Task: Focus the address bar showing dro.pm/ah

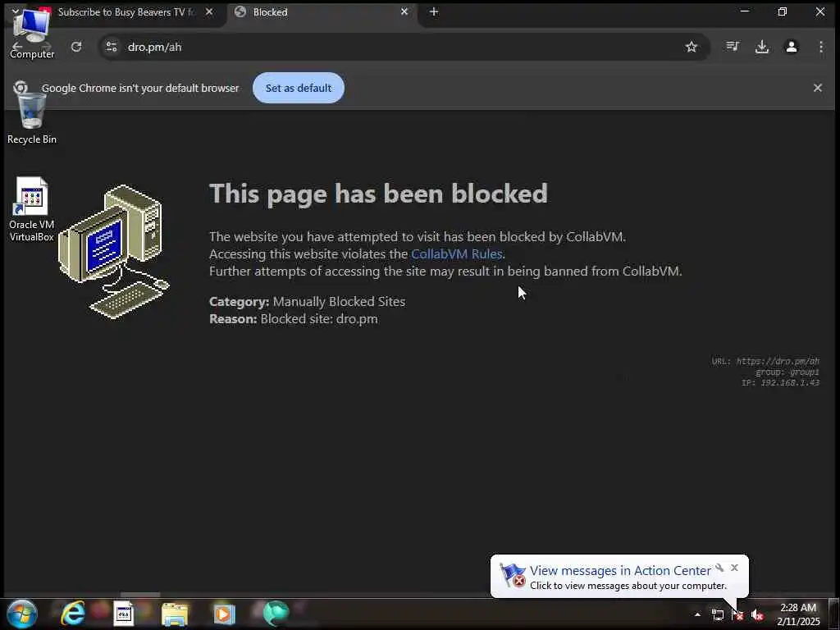Action: click(396, 47)
